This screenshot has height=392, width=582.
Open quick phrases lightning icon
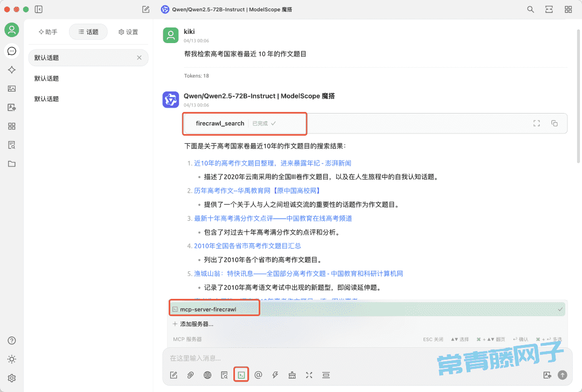(275, 375)
